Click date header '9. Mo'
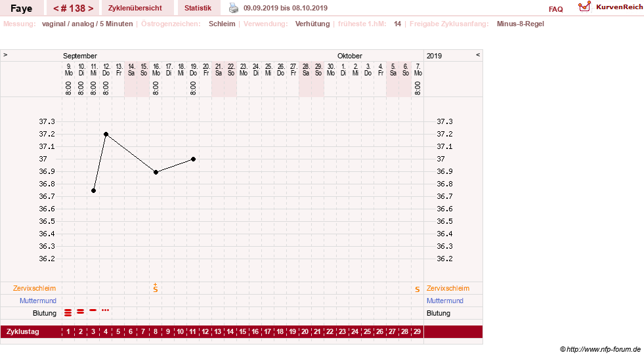The width and height of the screenshot is (644, 357). tap(68, 70)
